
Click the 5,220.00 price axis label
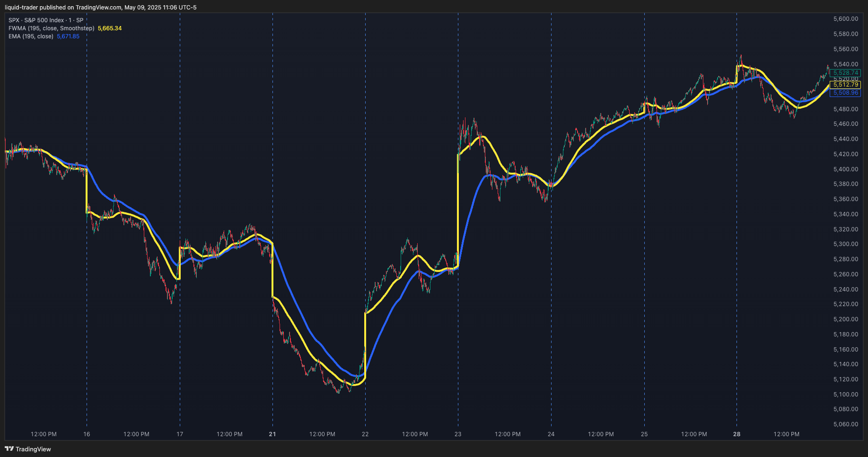tap(846, 304)
